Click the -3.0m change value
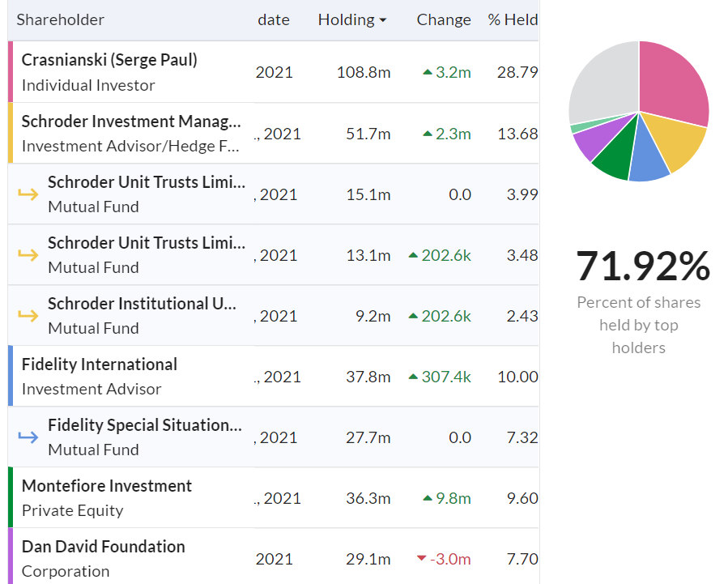 450,560
